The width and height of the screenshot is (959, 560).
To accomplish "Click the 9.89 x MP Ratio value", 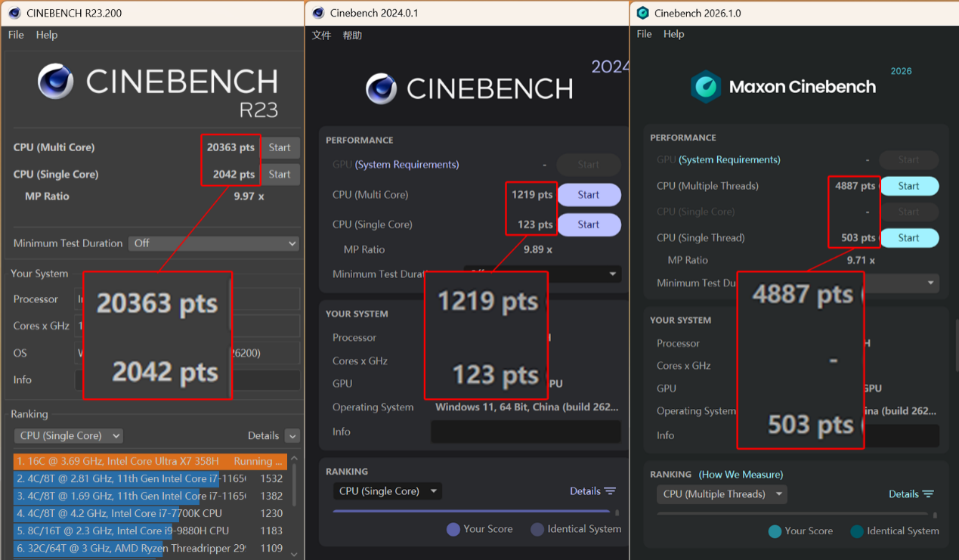I will [x=538, y=249].
